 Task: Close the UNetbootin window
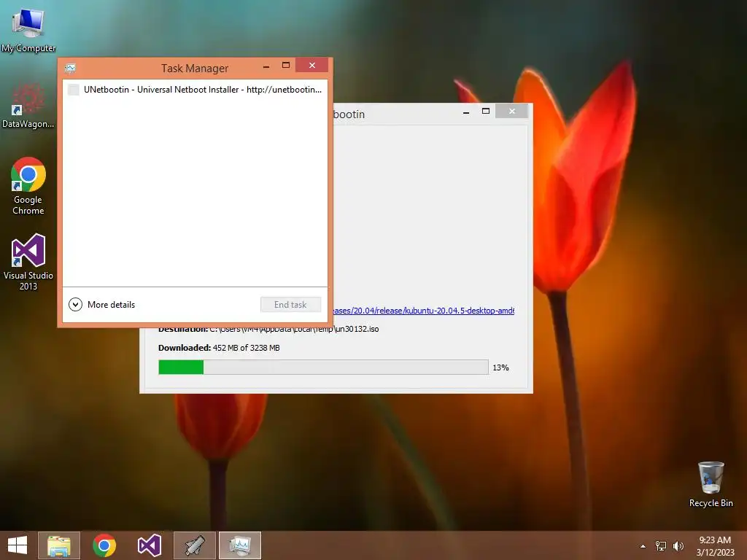512,111
